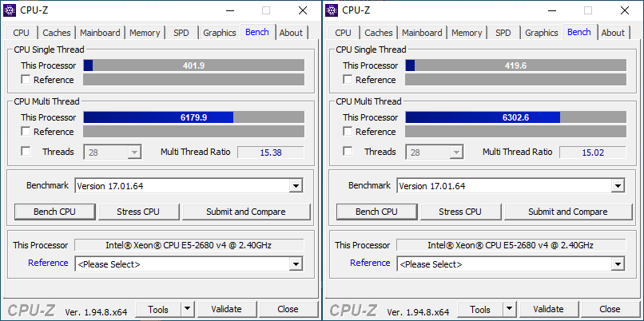Screen dimensions: 644x321
Task: Select the Bench tab in right window
Action: (x=579, y=32)
